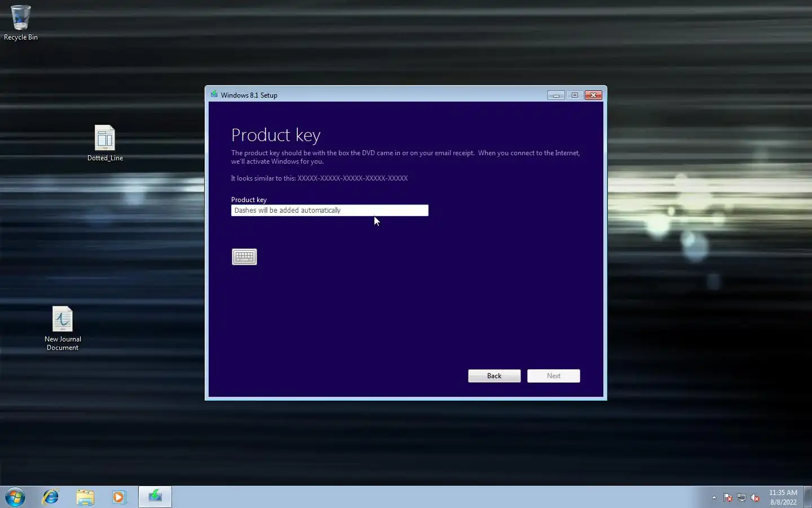Open the Windows Start menu
This screenshot has width=812, height=508.
(15, 497)
